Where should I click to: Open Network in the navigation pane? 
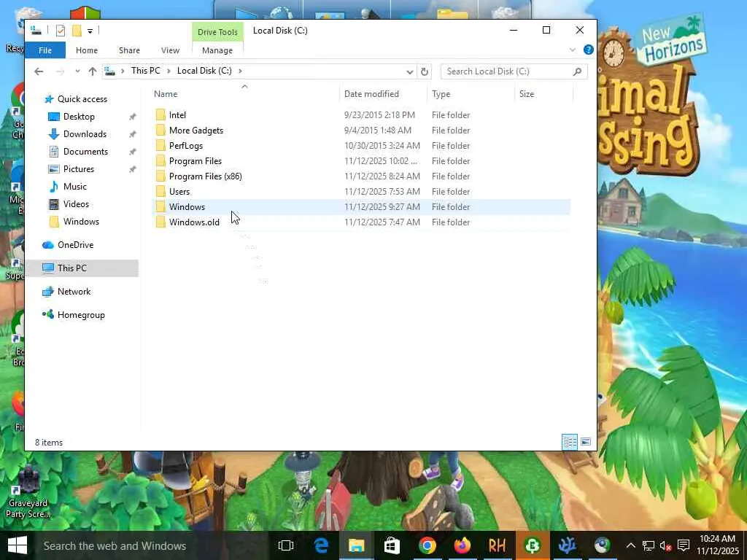click(x=74, y=292)
